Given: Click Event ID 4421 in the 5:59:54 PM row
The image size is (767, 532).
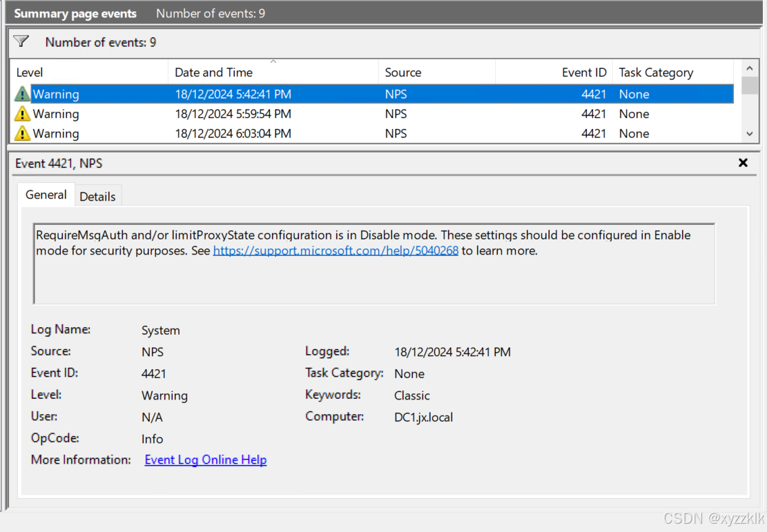Looking at the screenshot, I should 593,114.
